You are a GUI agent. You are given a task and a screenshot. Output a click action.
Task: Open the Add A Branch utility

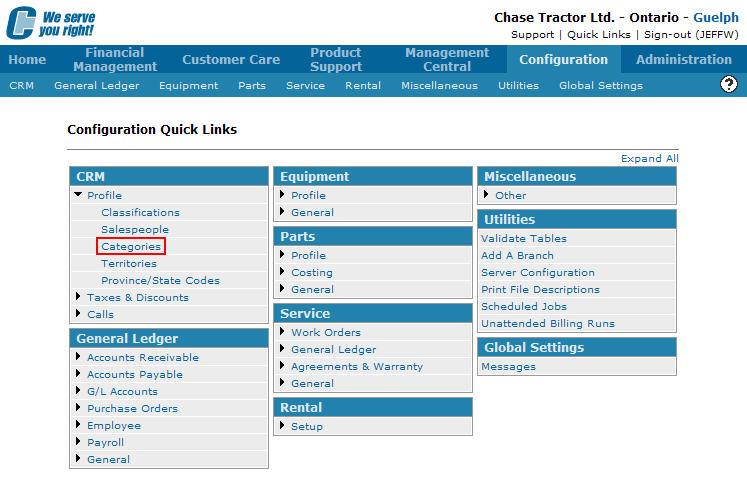point(517,255)
